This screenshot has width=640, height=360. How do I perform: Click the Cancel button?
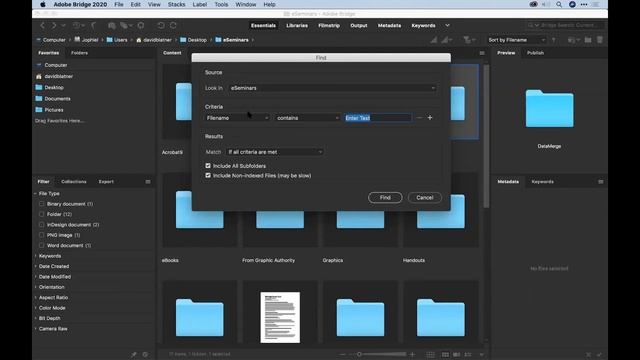coord(424,198)
